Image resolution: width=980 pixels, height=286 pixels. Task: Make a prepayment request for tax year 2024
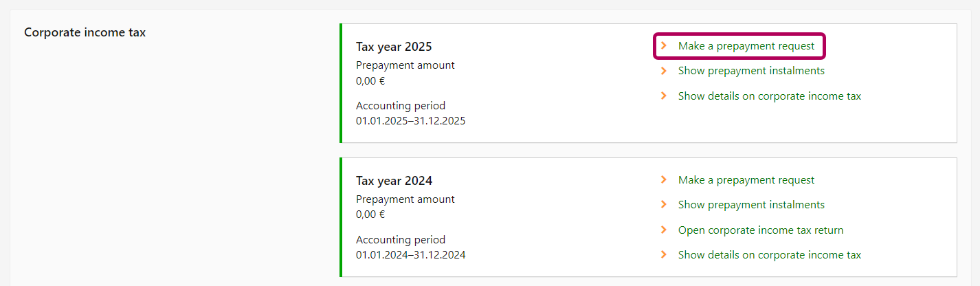click(x=746, y=180)
